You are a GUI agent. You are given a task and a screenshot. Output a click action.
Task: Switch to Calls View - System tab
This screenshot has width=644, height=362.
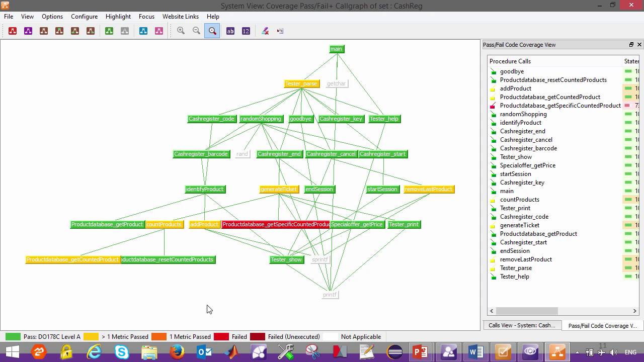point(522,325)
